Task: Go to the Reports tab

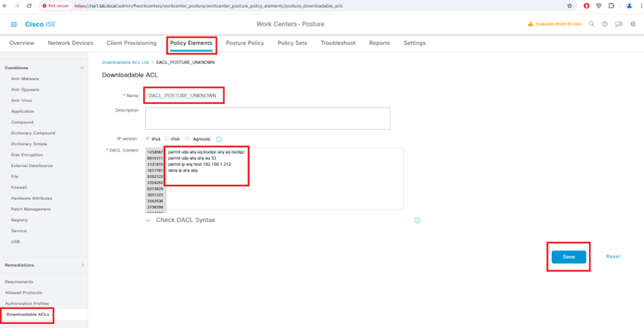Action: [x=380, y=43]
